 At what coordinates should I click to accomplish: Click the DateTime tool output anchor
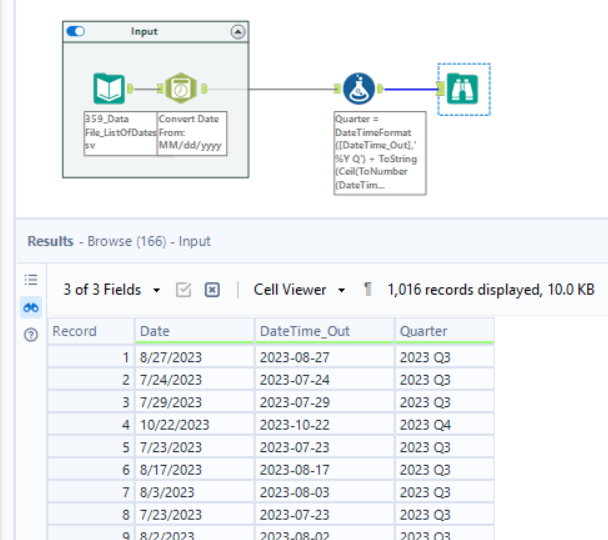click(204, 89)
